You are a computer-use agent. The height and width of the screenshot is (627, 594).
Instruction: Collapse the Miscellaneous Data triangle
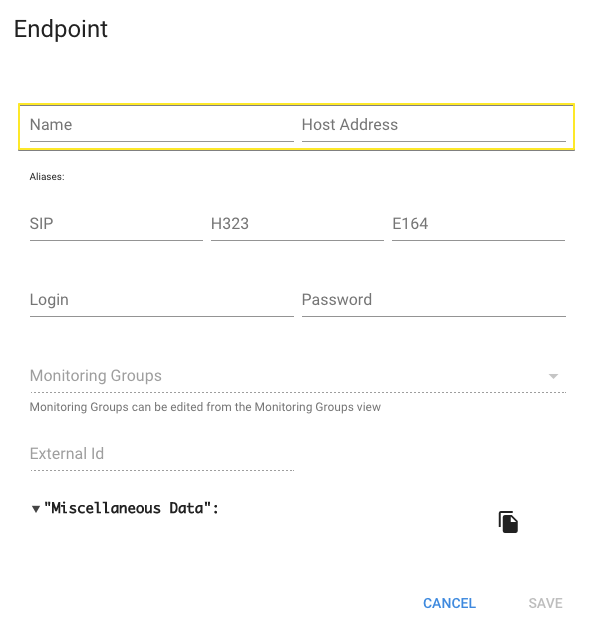[36, 509]
